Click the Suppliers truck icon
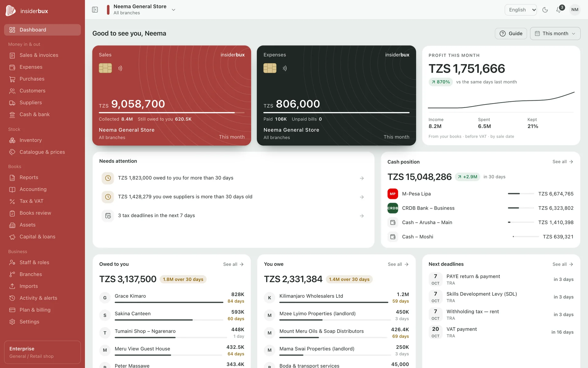This screenshot has width=588, height=368. tap(12, 103)
